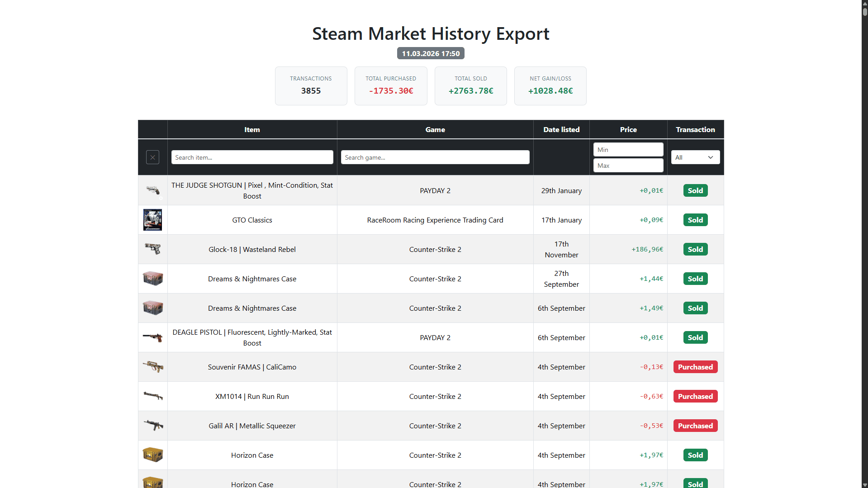
Task: Click the Search item input field
Action: (252, 157)
